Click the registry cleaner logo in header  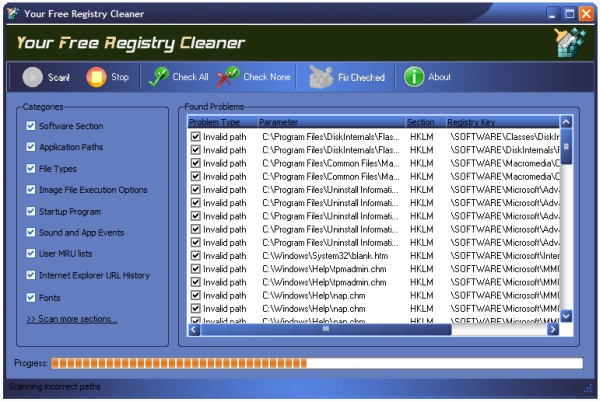click(570, 42)
